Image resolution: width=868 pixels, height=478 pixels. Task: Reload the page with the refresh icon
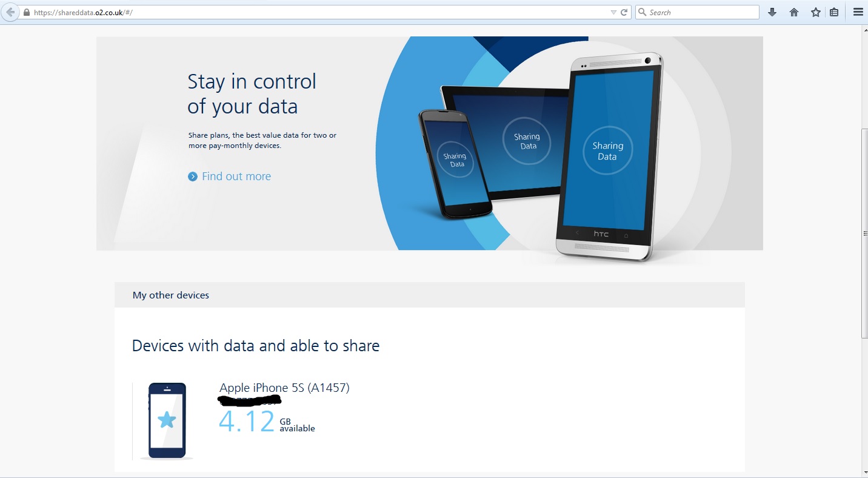625,12
